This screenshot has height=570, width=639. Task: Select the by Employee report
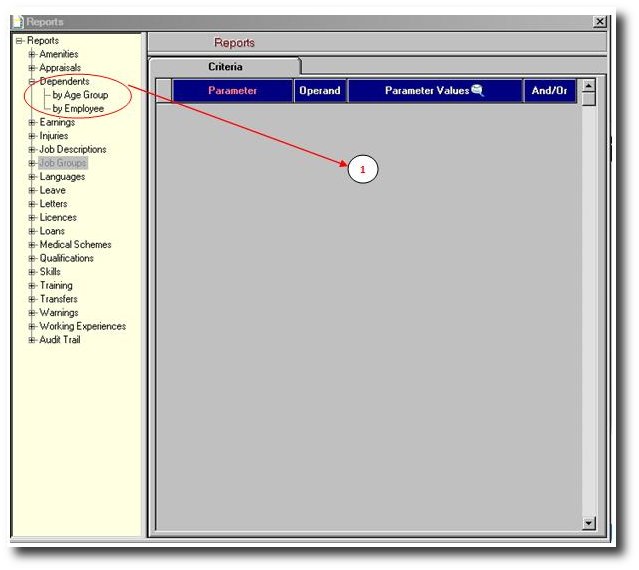click(78, 108)
